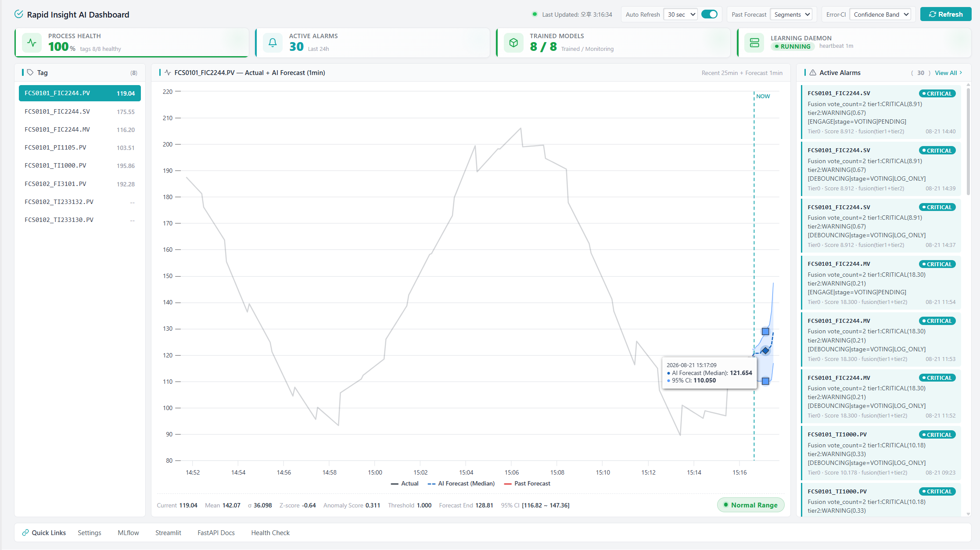Click the AI forecast median diamond marker
The image size is (980, 550).
765,350
